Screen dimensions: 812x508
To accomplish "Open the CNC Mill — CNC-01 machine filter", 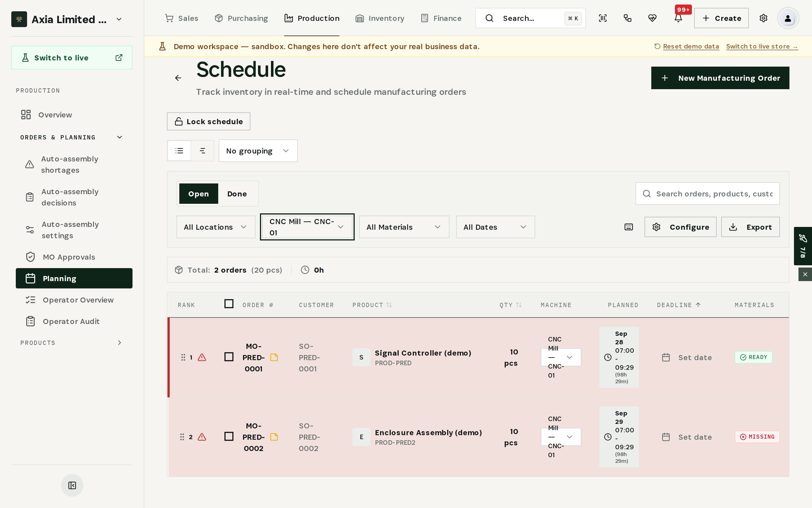I will [307, 227].
